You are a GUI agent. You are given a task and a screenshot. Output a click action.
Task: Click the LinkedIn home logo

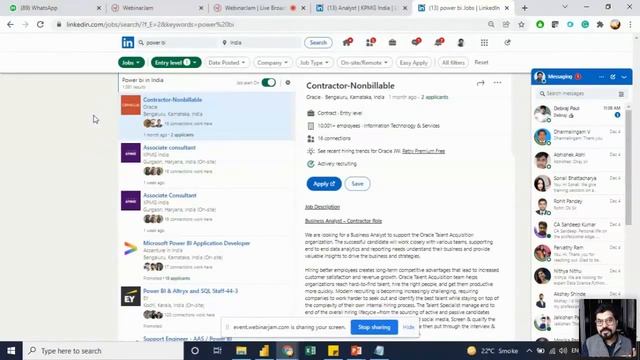coord(127,42)
